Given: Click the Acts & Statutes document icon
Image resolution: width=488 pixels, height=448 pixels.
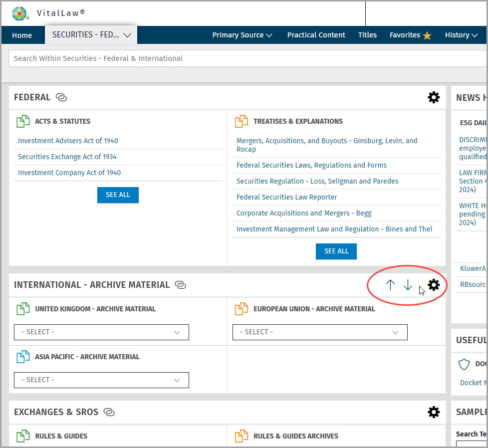Looking at the screenshot, I should pos(23,121).
